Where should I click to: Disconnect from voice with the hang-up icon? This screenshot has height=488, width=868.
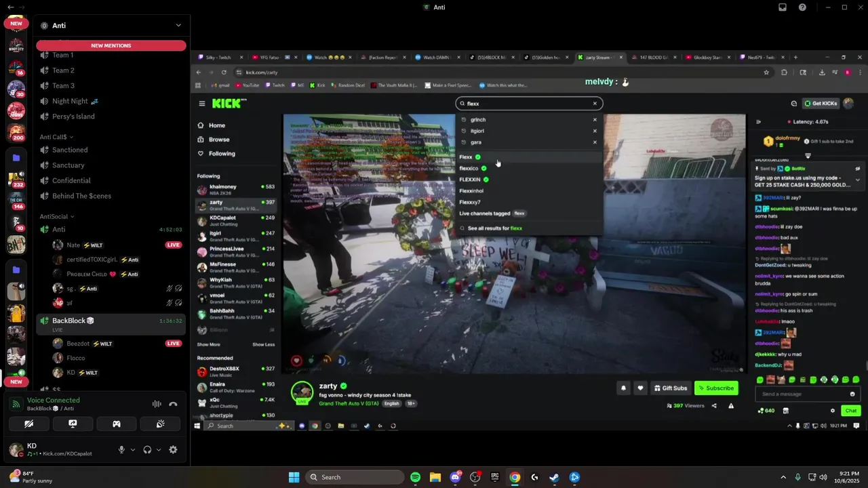(x=173, y=404)
